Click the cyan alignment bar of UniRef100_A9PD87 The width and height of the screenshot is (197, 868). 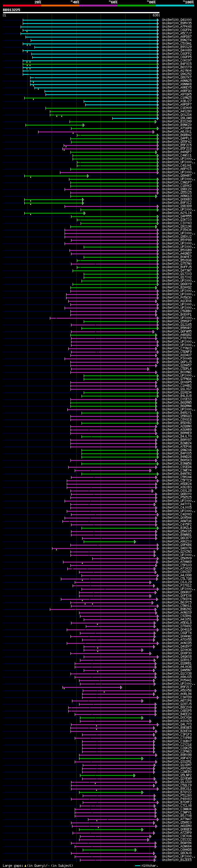click(x=92, y=37)
